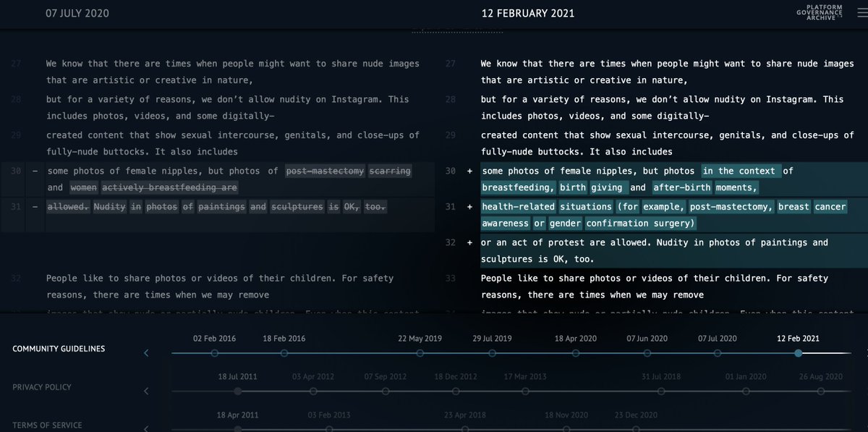The width and height of the screenshot is (868, 432).
Task: Click added word 'gender'
Action: pos(565,224)
